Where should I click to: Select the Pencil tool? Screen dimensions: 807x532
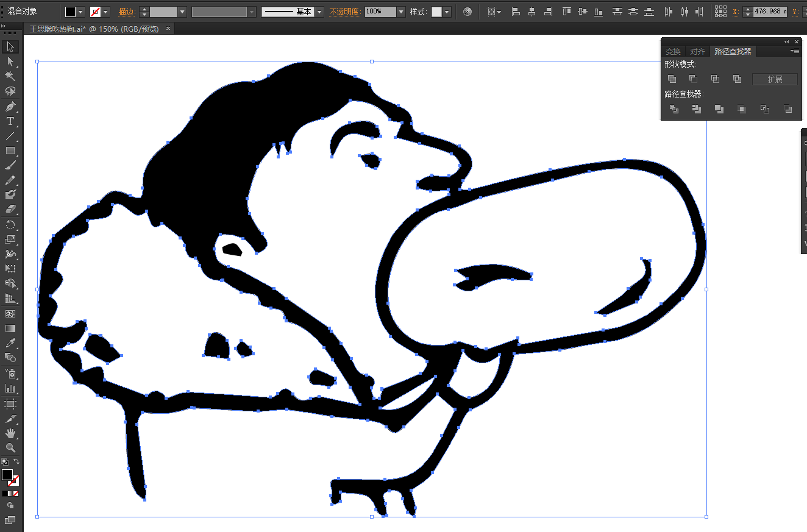pyautogui.click(x=10, y=180)
